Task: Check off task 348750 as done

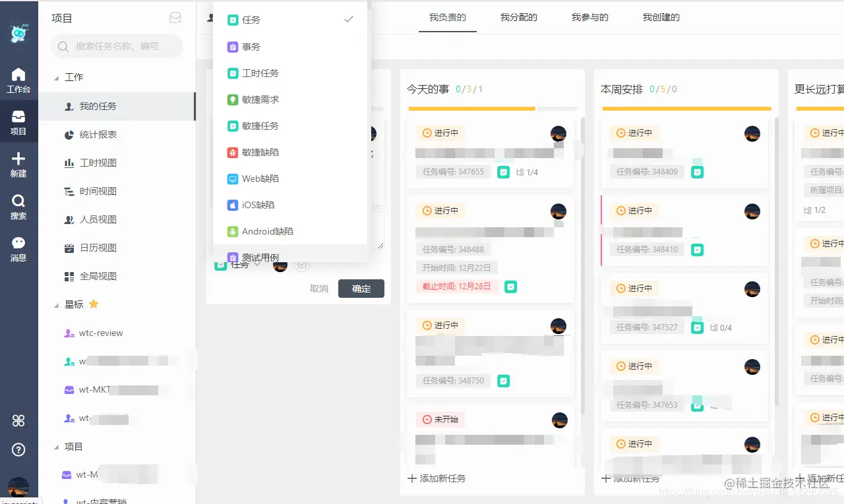Action: (503, 381)
